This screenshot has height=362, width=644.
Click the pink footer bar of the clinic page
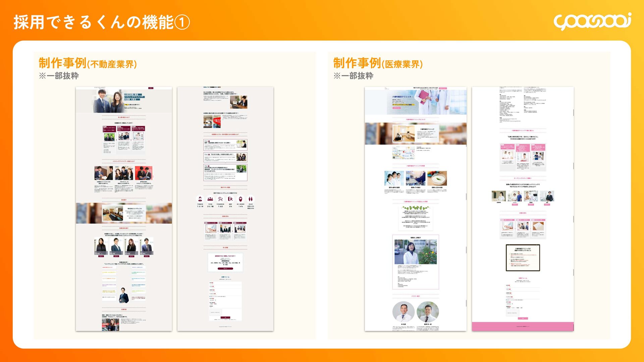point(523,326)
